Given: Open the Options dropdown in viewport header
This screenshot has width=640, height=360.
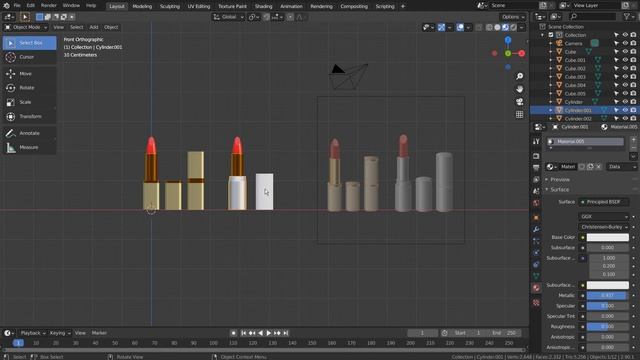Looking at the screenshot, I should 513,17.
